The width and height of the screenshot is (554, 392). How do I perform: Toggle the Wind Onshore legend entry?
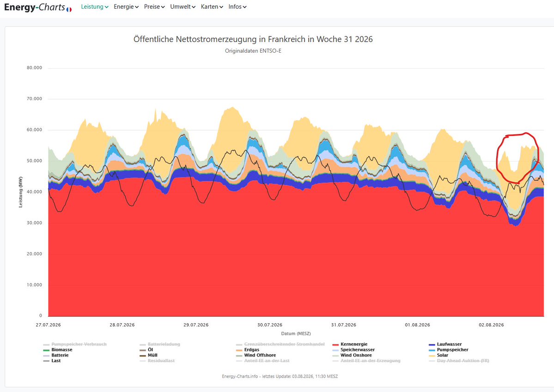pos(352,355)
